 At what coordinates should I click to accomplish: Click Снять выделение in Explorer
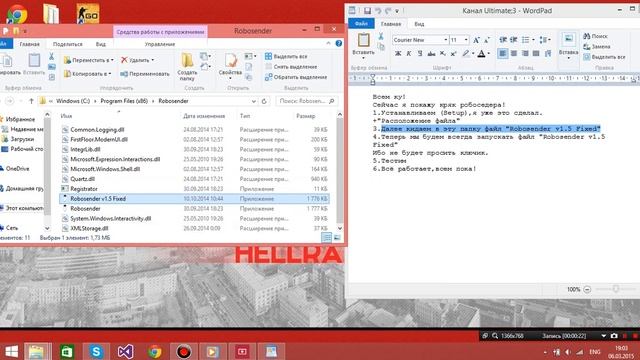tap(291, 67)
